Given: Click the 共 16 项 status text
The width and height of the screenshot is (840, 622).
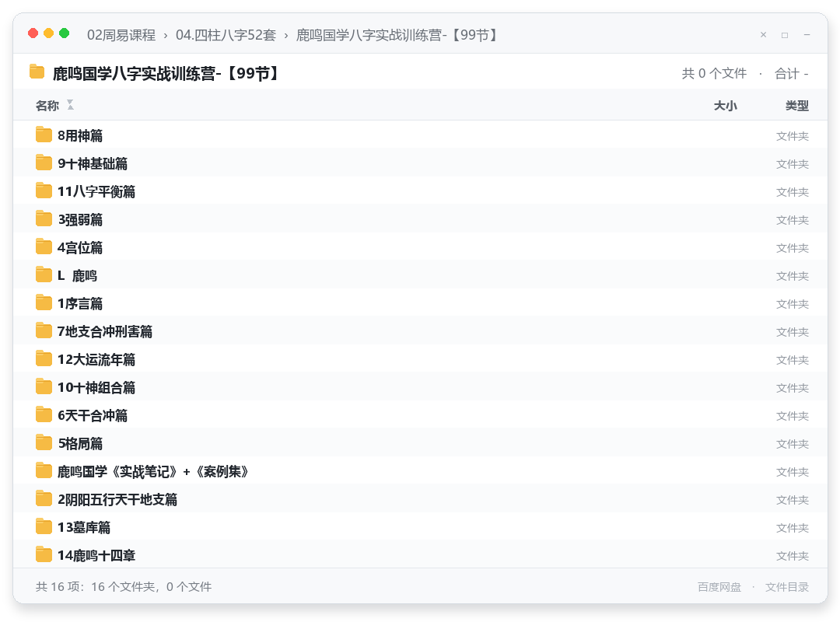Looking at the screenshot, I should click(x=124, y=587).
